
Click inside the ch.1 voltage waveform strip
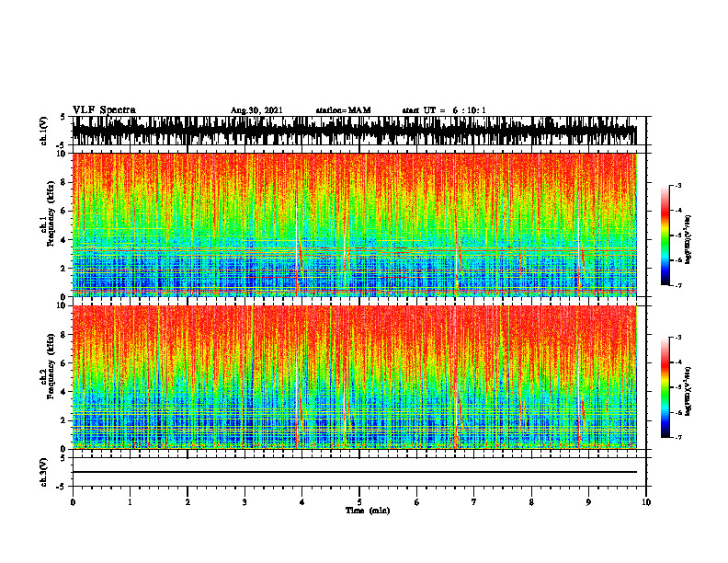click(x=354, y=131)
